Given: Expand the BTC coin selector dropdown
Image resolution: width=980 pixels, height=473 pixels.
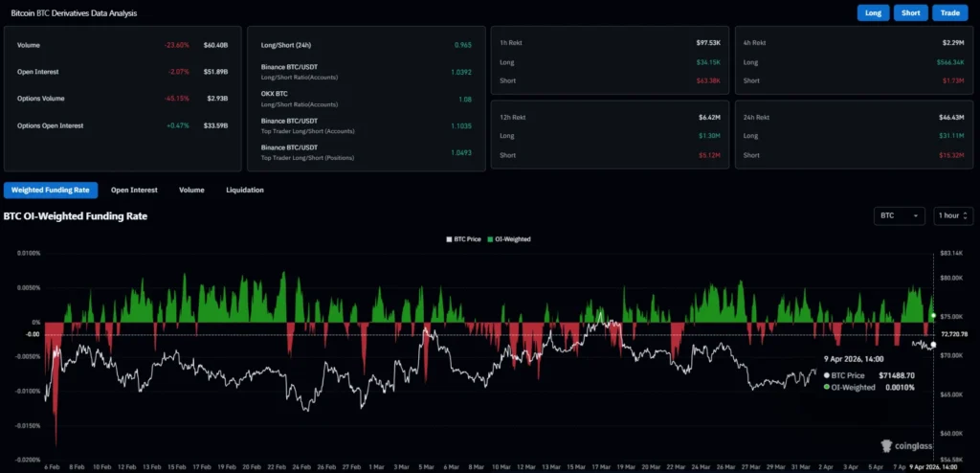Looking at the screenshot, I should (x=899, y=215).
